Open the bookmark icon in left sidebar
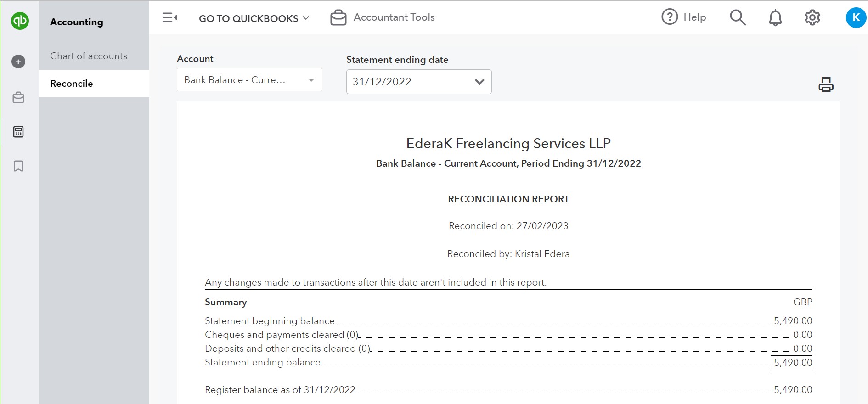 coord(18,166)
